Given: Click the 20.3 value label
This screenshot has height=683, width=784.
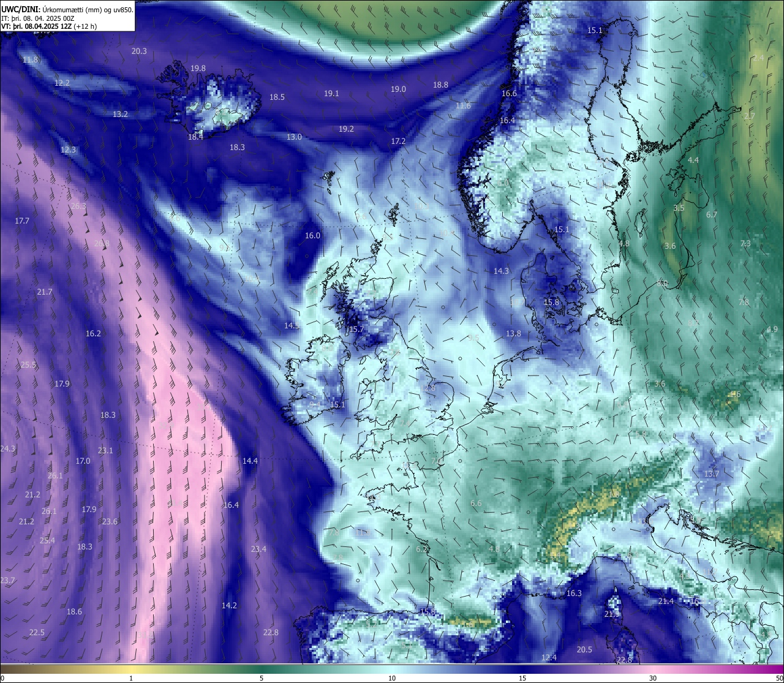Looking at the screenshot, I should pyautogui.click(x=139, y=51).
